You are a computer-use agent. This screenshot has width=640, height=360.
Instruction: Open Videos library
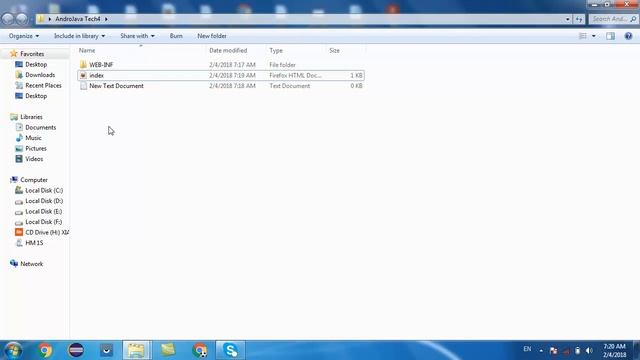click(x=34, y=159)
